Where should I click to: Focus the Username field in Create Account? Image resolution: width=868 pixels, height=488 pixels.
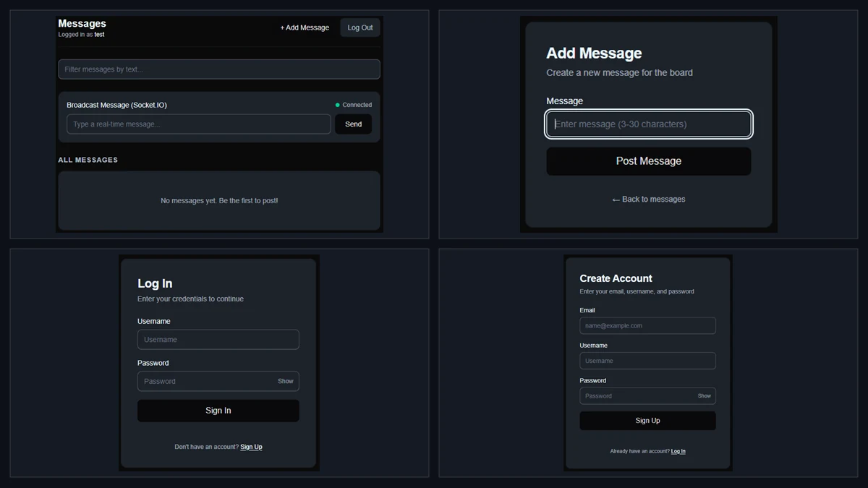(x=647, y=361)
